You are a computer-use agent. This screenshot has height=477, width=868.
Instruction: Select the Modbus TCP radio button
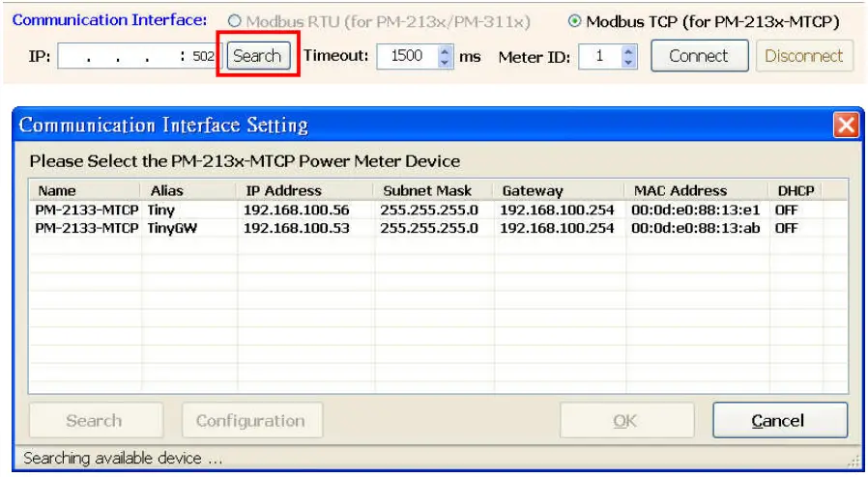tap(575, 21)
